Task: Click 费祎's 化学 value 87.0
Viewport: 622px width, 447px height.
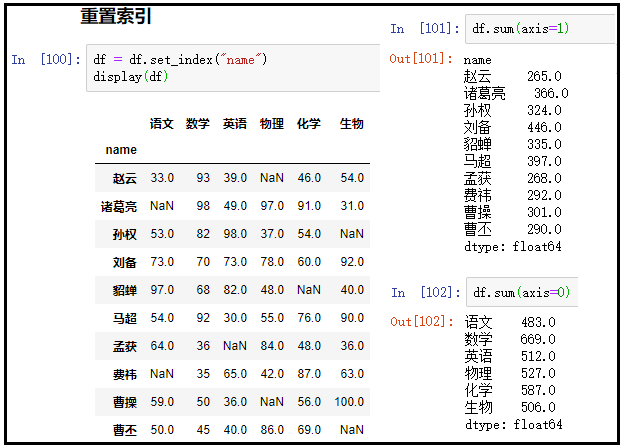Action: click(x=309, y=374)
